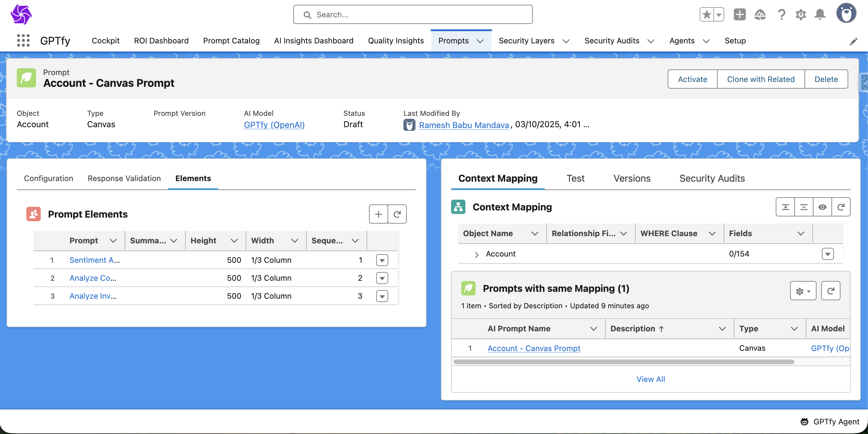Open the Notifications bell icon
This screenshot has height=434, width=868.
pos(820,14)
